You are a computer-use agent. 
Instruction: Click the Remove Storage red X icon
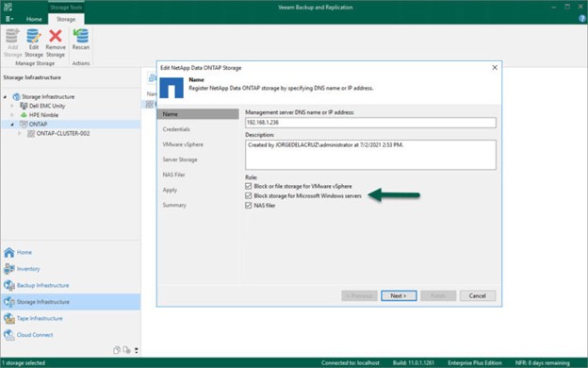(56, 36)
